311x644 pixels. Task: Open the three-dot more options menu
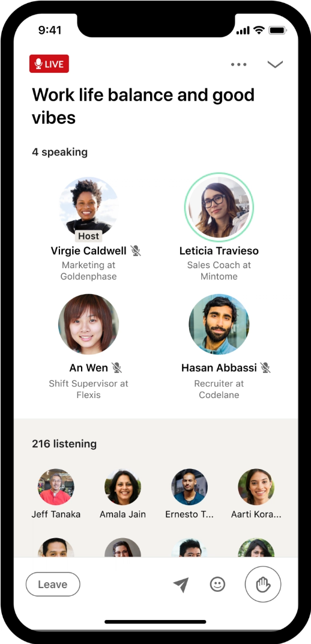[239, 64]
